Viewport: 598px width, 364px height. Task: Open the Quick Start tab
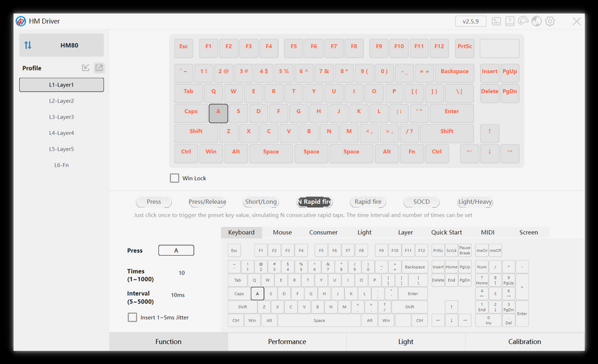pos(447,232)
